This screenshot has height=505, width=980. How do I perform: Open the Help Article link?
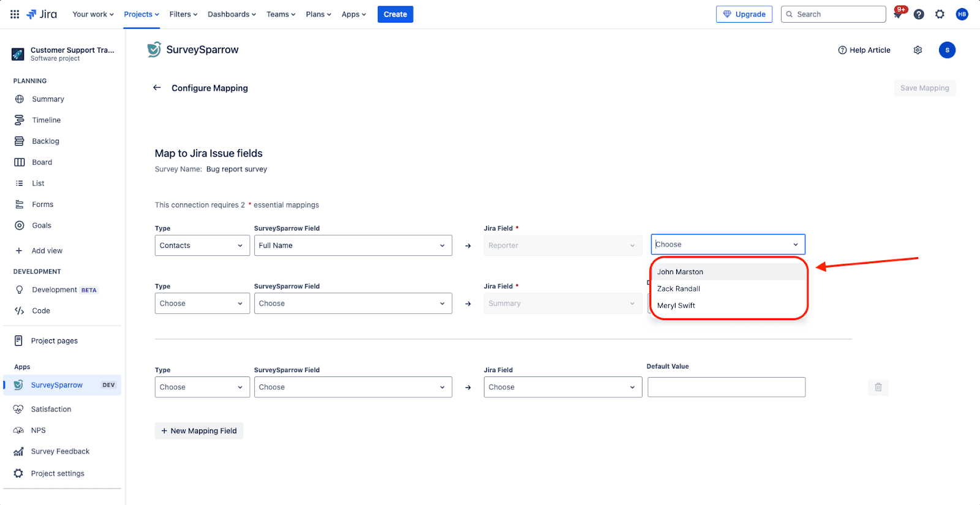pyautogui.click(x=864, y=50)
